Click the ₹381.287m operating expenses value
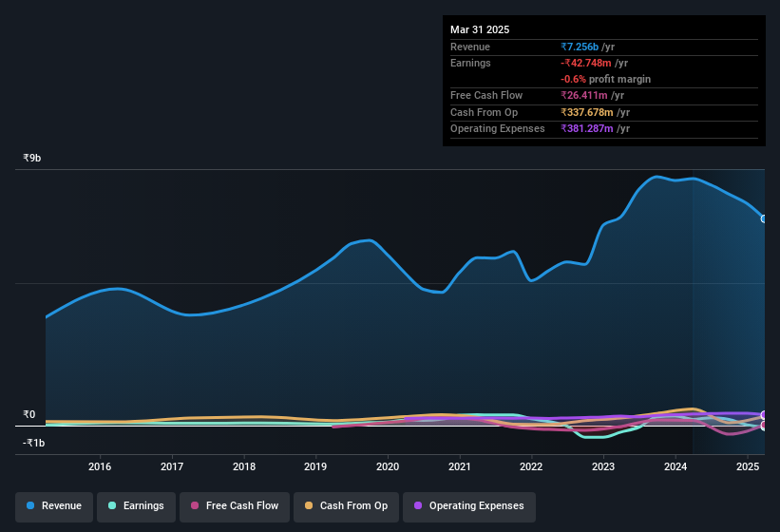This screenshot has width=780, height=532. 587,129
